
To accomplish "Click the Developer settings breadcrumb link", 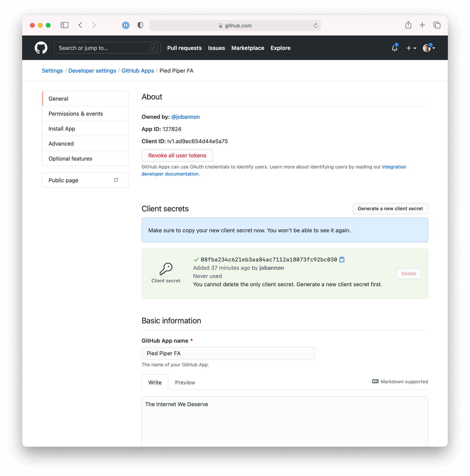I will [92, 71].
